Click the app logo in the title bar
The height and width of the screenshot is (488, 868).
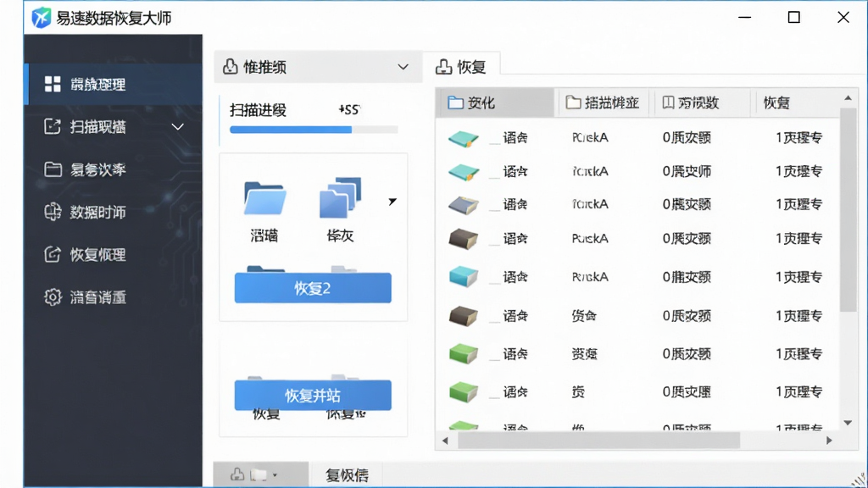41,18
